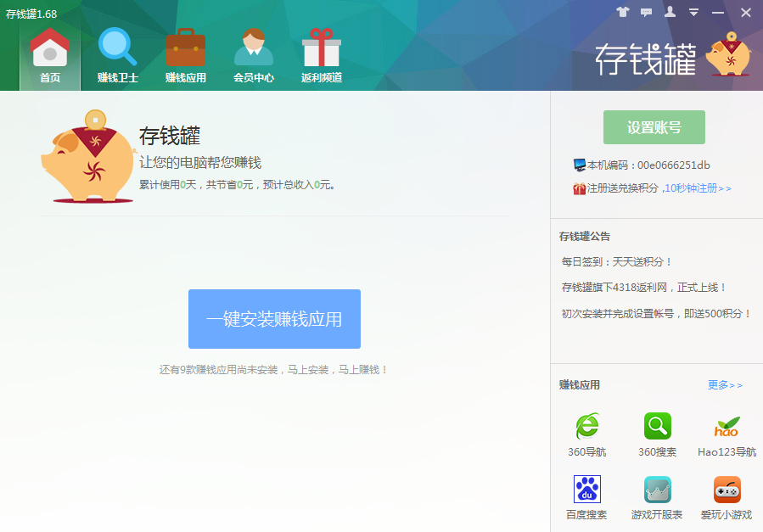Screen dimensions: 763x532
Task: Click the feedback speech bubble icon
Action: coord(647,12)
